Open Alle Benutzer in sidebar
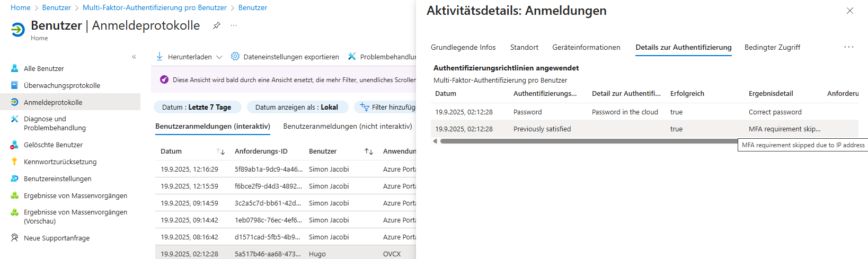 (44, 68)
